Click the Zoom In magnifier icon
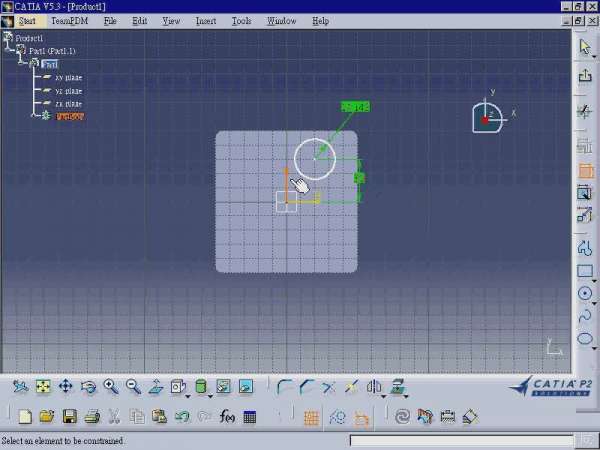 (x=111, y=386)
